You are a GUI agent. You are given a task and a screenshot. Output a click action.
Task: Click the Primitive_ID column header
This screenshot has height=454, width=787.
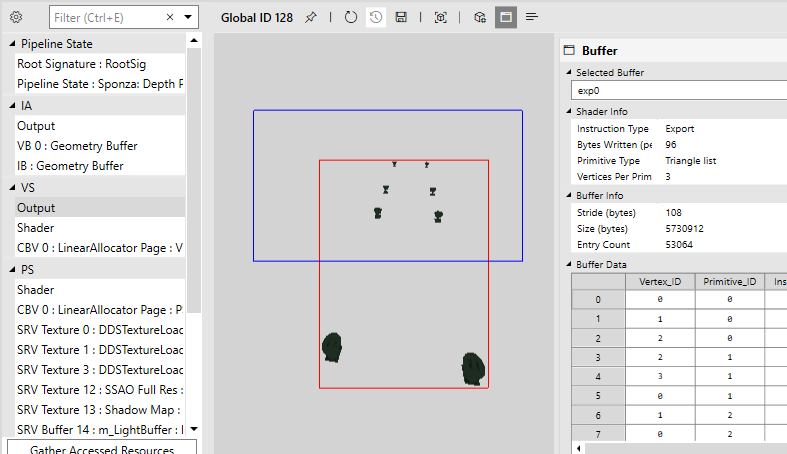tap(730, 282)
